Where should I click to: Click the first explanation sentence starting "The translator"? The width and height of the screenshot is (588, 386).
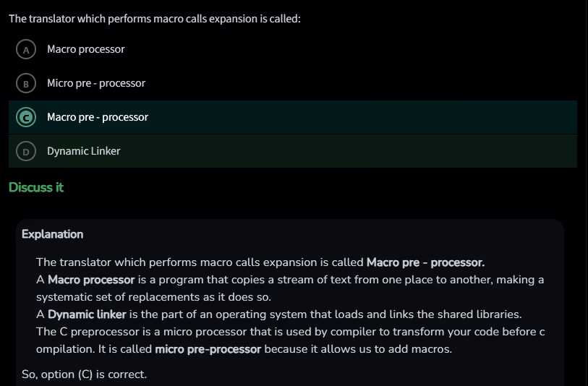tap(200, 262)
